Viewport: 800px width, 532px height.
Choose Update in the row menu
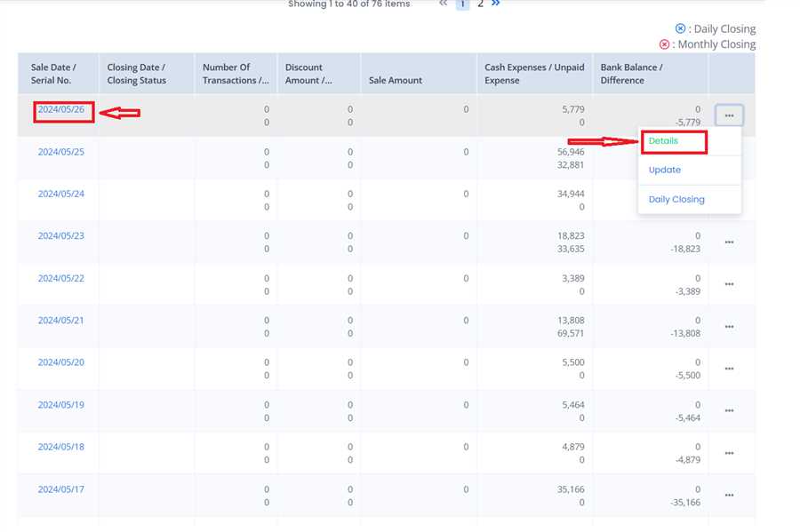point(665,170)
